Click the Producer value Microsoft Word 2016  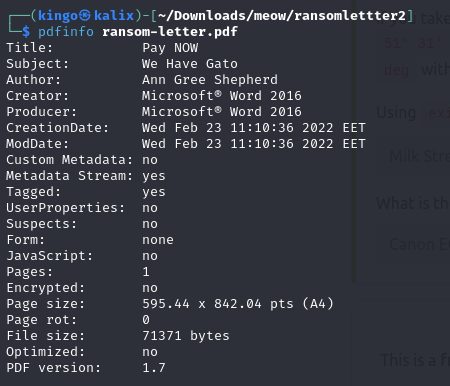222,112
